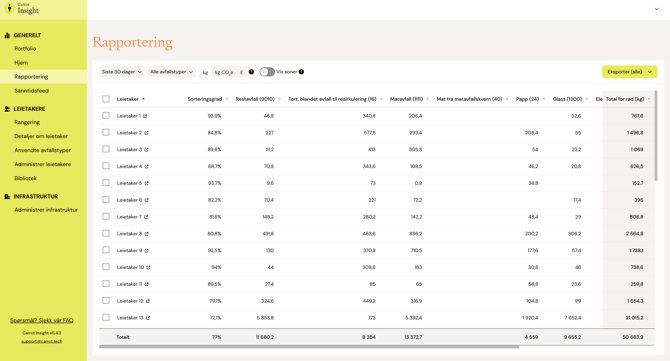
Task: Click the 93,9% Sorteringsgrad value for Leietaker 1
Action: (215, 116)
